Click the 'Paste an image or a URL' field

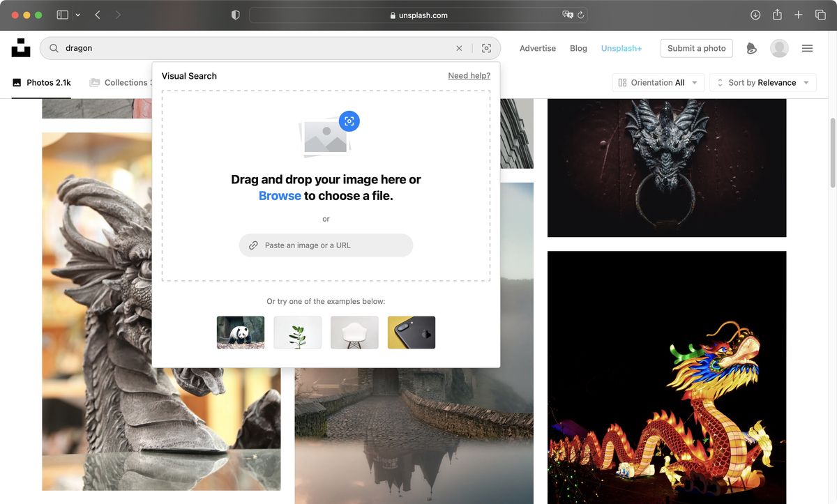tap(326, 245)
